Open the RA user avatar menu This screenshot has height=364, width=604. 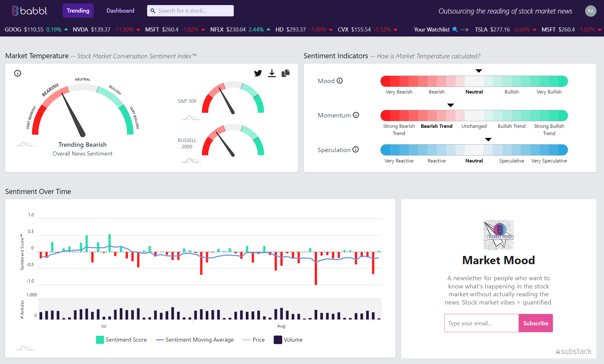[x=590, y=11]
